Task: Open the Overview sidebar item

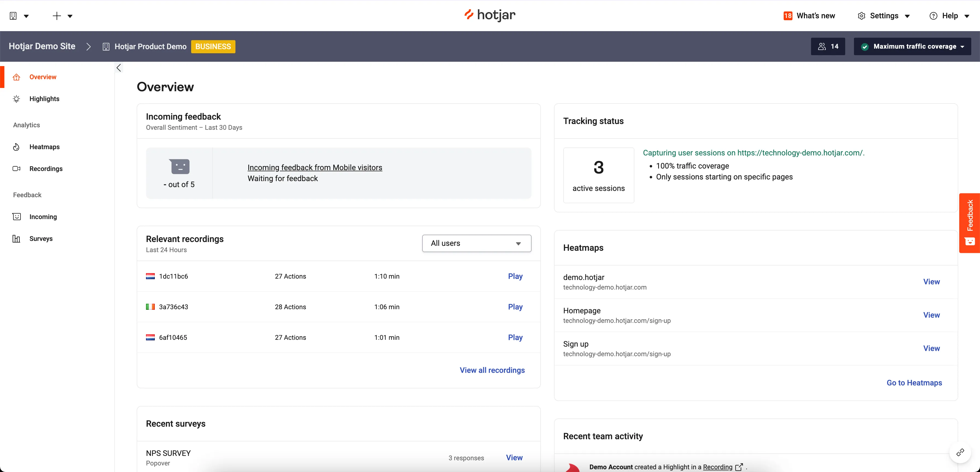Action: (43, 77)
